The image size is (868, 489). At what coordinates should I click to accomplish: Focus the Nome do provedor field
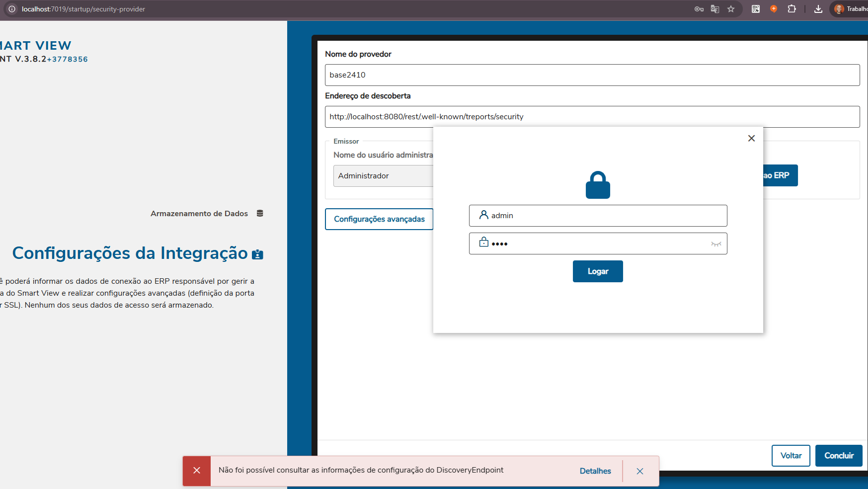[592, 75]
